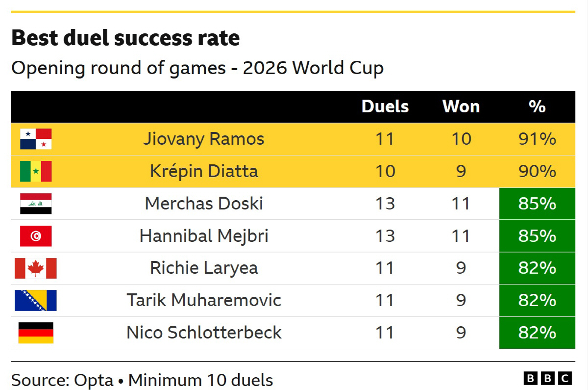Click the Best duel success rate title

click(125, 38)
